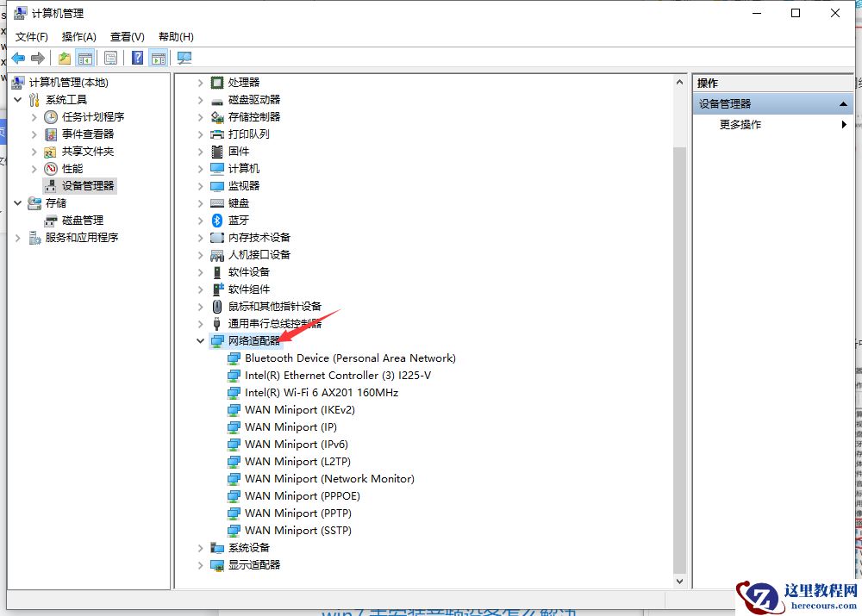Expand the 显示适配器 category
The height and width of the screenshot is (616, 862).
tap(201, 565)
